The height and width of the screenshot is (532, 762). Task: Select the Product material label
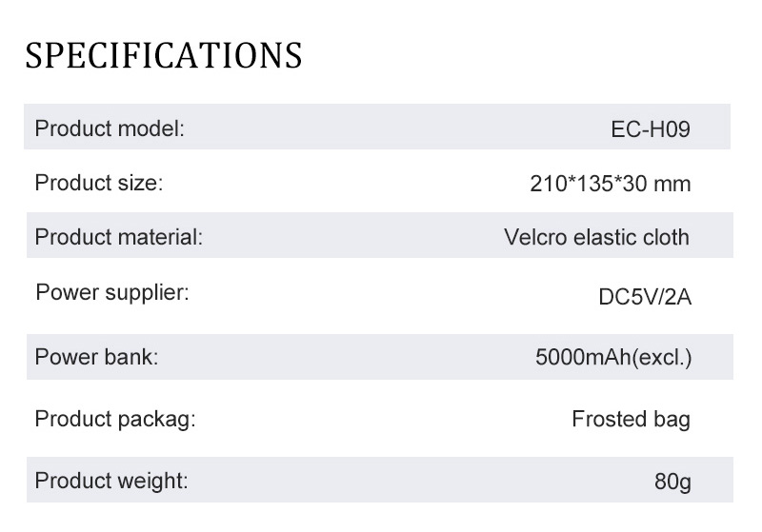118,237
